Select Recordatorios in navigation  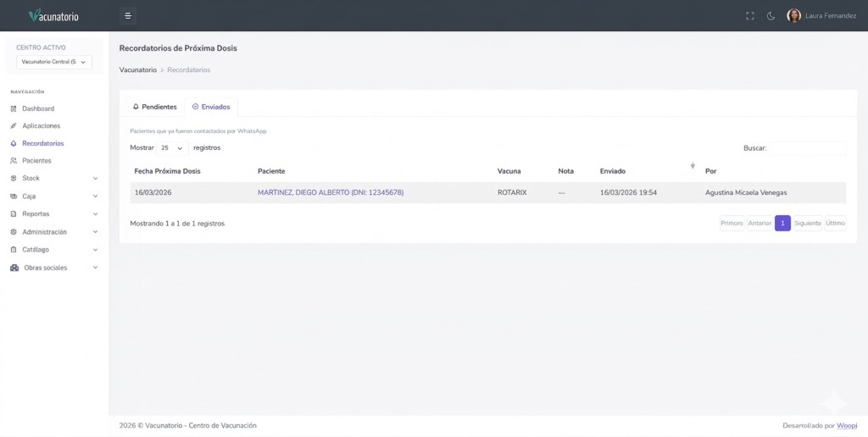tap(42, 143)
